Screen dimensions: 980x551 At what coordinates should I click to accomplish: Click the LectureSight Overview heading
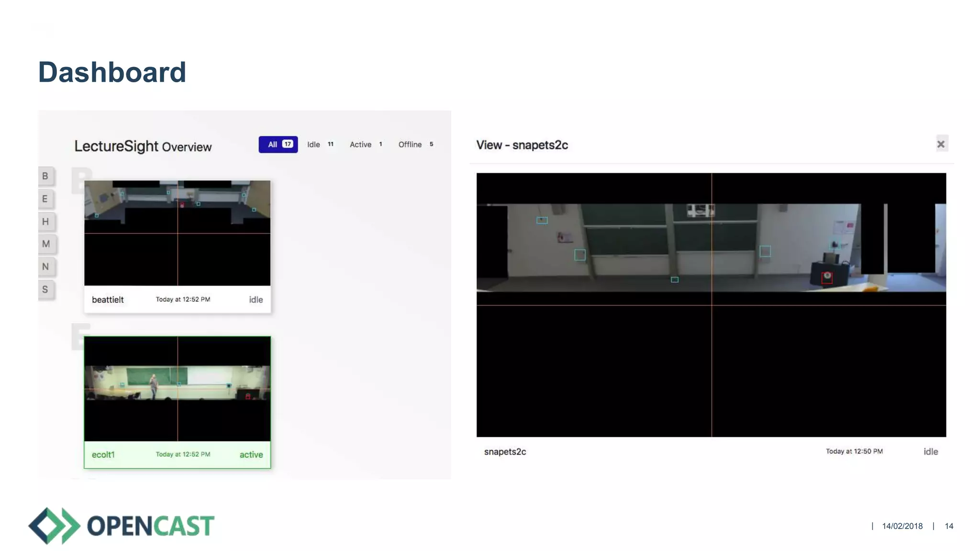coord(143,146)
